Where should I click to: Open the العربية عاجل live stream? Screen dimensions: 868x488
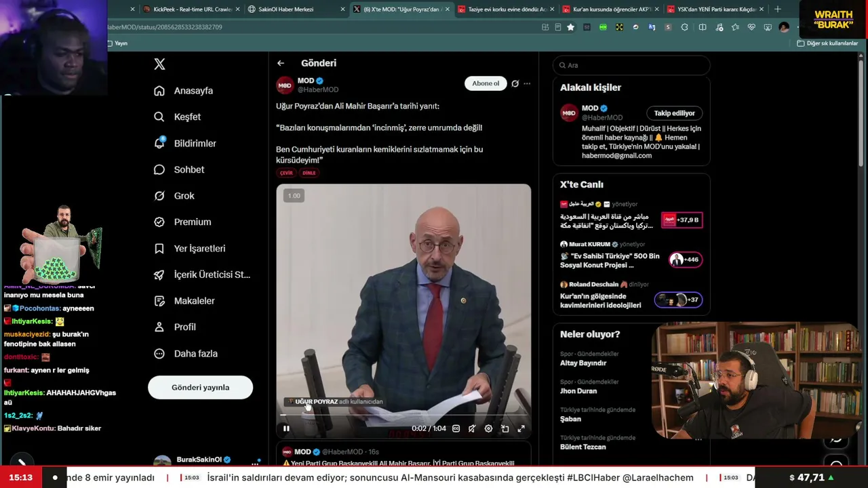(x=631, y=216)
